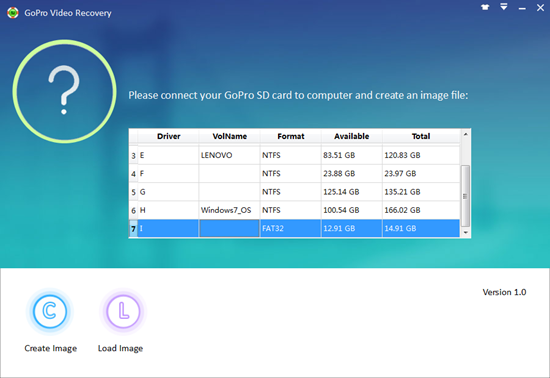Select drive H in the table

(168, 210)
